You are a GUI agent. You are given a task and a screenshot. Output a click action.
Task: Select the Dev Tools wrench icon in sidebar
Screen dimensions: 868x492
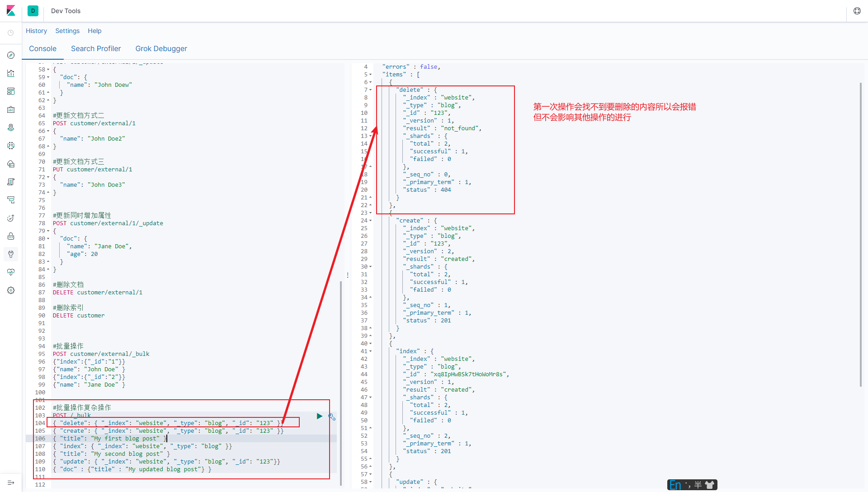[11, 254]
